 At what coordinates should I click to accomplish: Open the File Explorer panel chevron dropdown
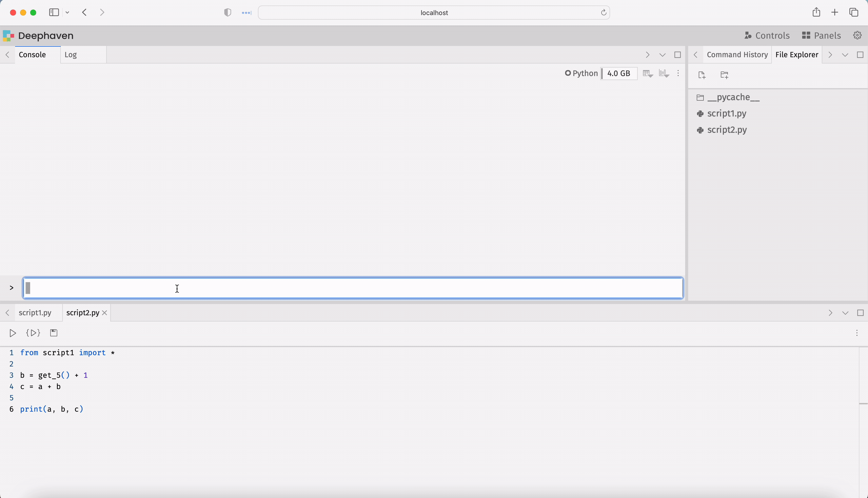(845, 55)
